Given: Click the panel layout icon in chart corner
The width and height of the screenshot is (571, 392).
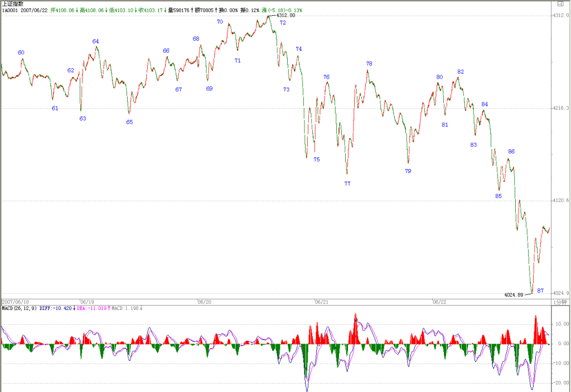Looking at the screenshot, I should click(560, 4).
